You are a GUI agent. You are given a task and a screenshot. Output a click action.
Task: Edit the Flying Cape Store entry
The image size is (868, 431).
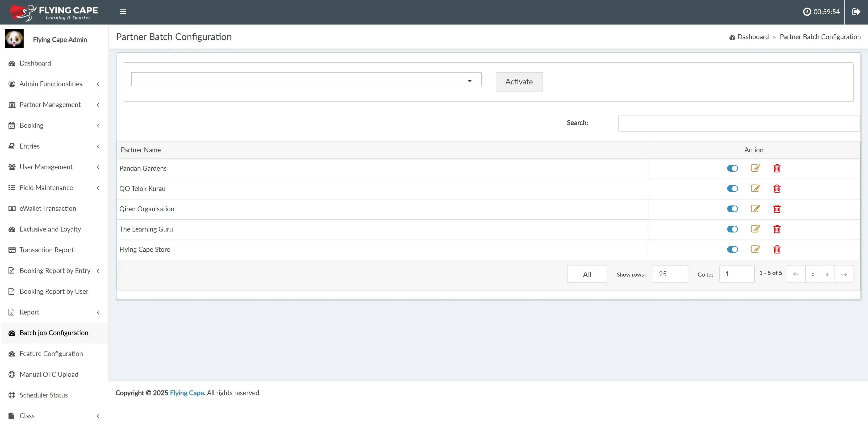pos(755,249)
